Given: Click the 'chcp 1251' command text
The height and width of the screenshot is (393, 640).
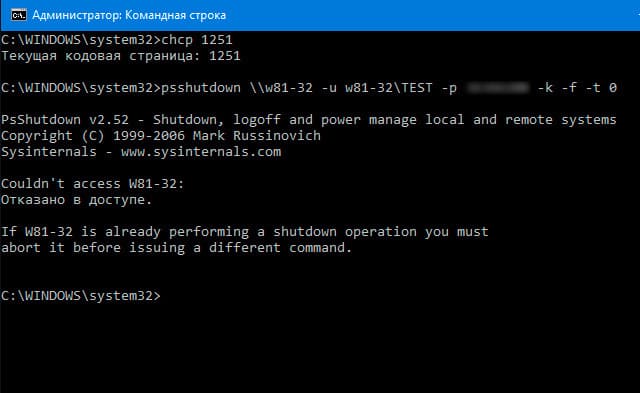Looking at the screenshot, I should click(x=197, y=40).
